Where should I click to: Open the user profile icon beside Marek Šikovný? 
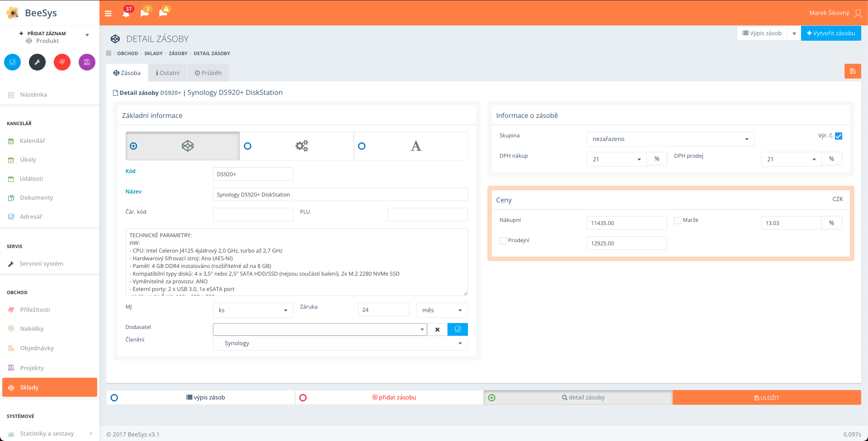click(858, 13)
